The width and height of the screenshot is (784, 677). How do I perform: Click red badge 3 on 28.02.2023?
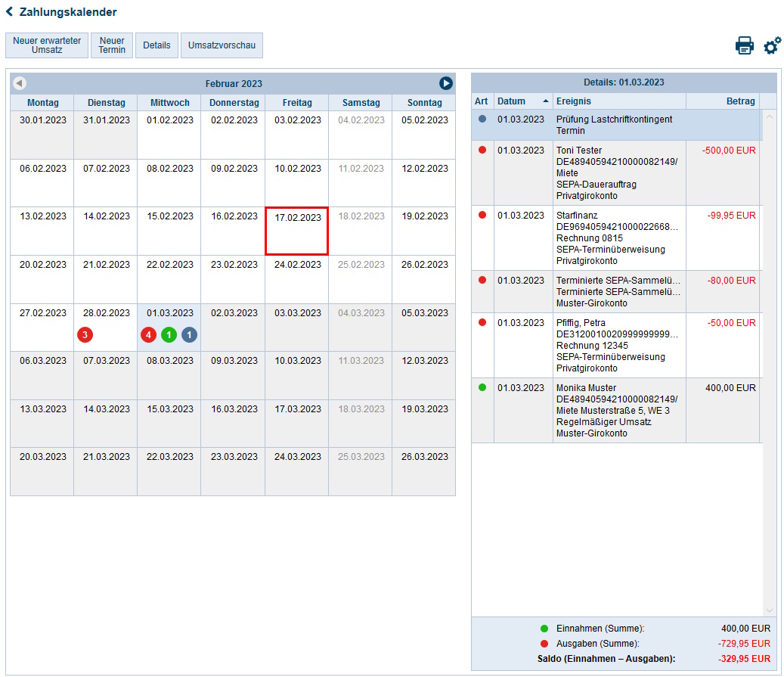[x=85, y=334]
